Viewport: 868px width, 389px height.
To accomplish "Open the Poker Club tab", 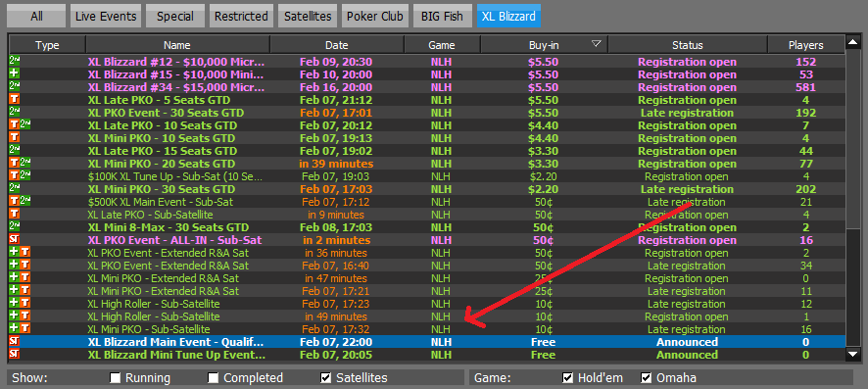I will (x=375, y=16).
